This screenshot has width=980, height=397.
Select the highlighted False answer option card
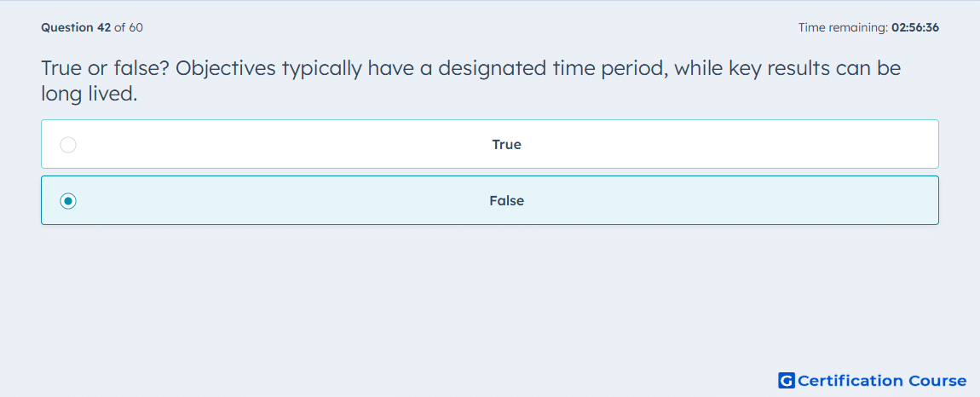point(489,200)
